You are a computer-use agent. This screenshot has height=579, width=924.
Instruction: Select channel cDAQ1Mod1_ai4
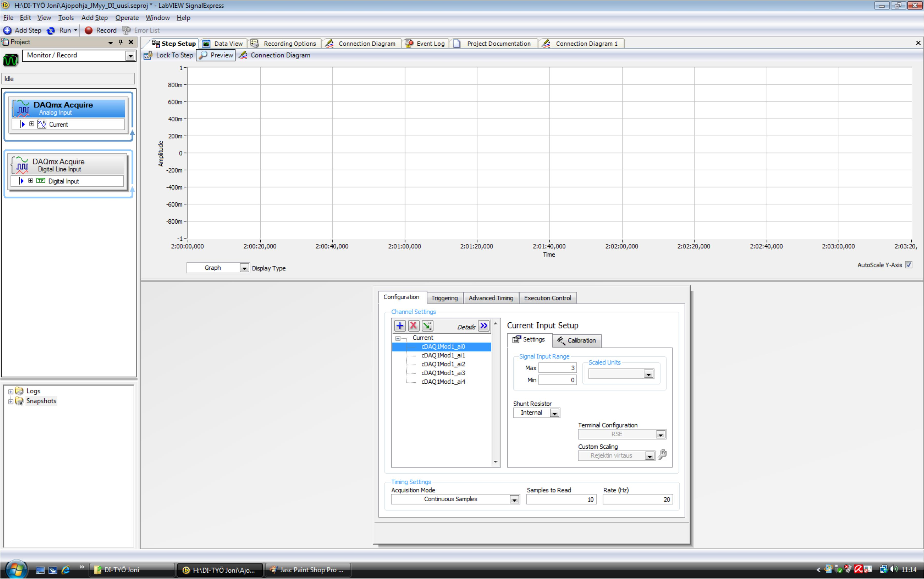tap(443, 382)
